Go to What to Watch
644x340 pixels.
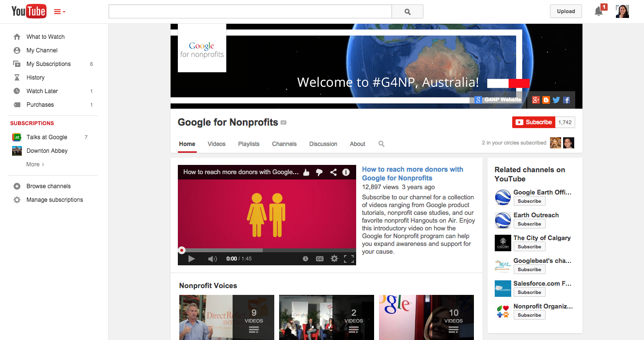pos(46,37)
